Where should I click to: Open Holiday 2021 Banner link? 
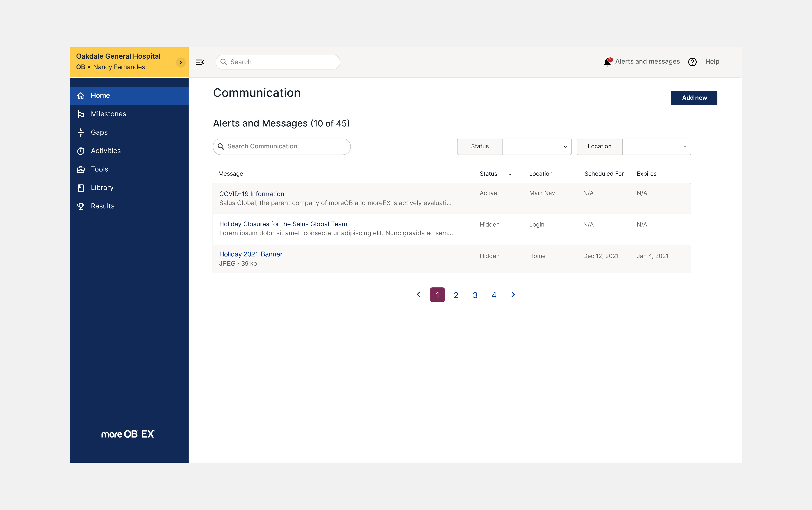pos(251,254)
